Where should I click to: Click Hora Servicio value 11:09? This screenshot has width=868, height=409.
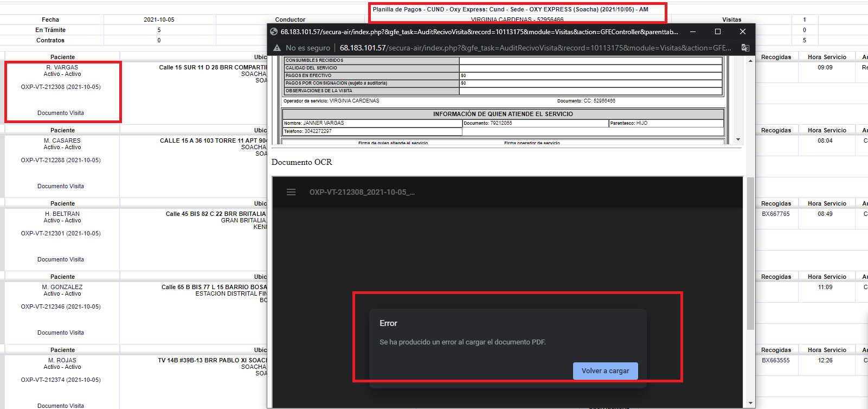coord(825,287)
